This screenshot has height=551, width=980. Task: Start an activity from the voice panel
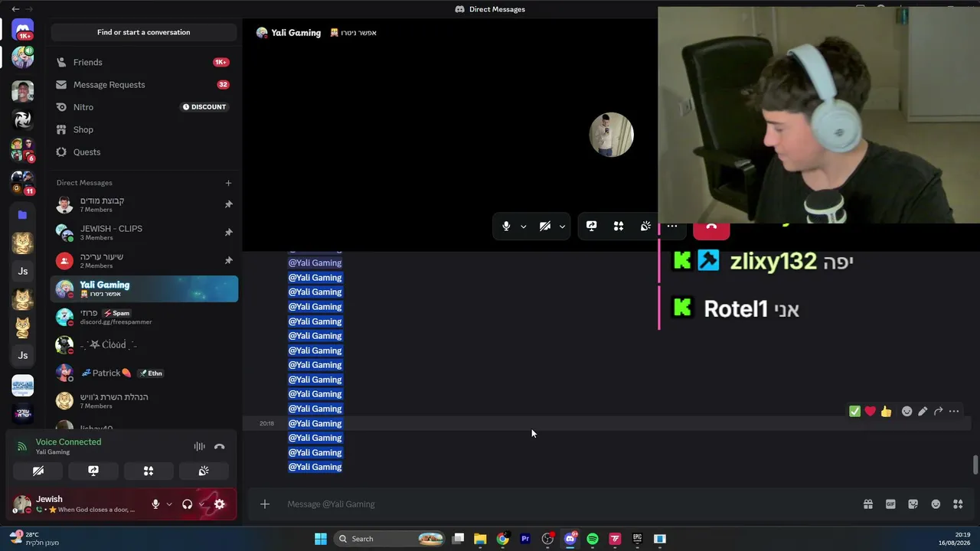click(x=149, y=471)
